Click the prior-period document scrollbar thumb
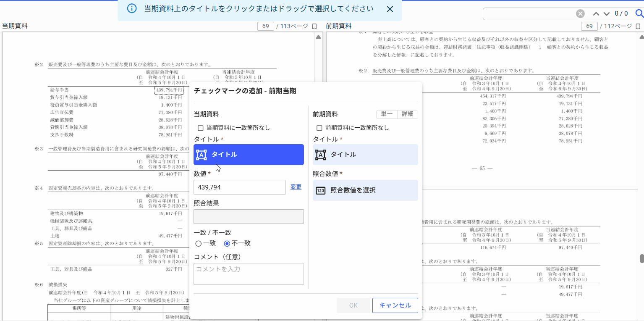 [x=641, y=259]
